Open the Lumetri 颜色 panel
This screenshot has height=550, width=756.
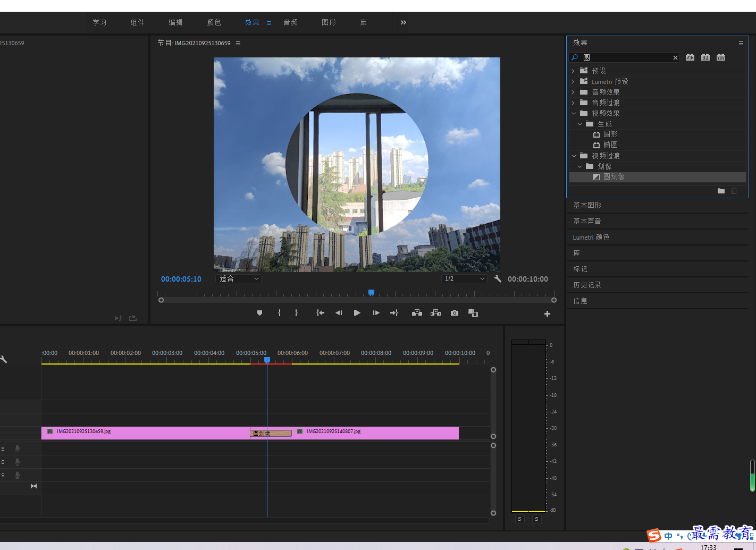click(591, 237)
